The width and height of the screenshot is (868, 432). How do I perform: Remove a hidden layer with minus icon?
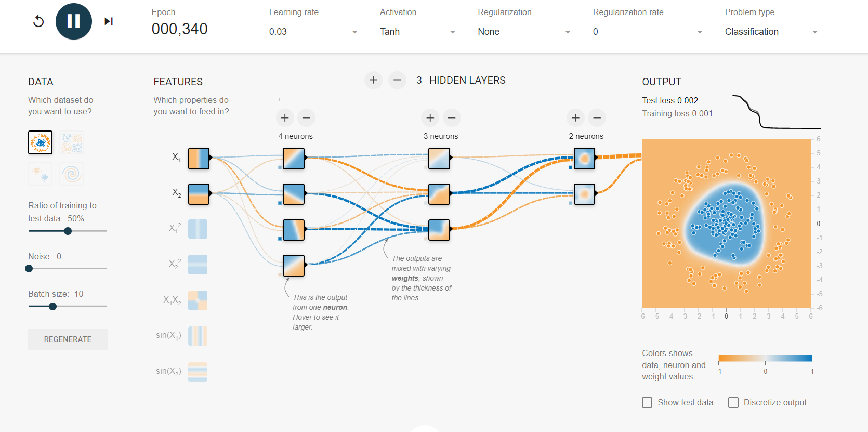pyautogui.click(x=397, y=80)
